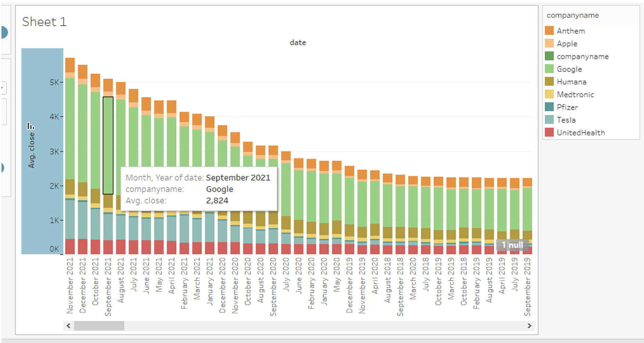Screen dimensions: 644x343
Task: Click the horizontal scrollbar thumb below the chart
Action: 99,326
